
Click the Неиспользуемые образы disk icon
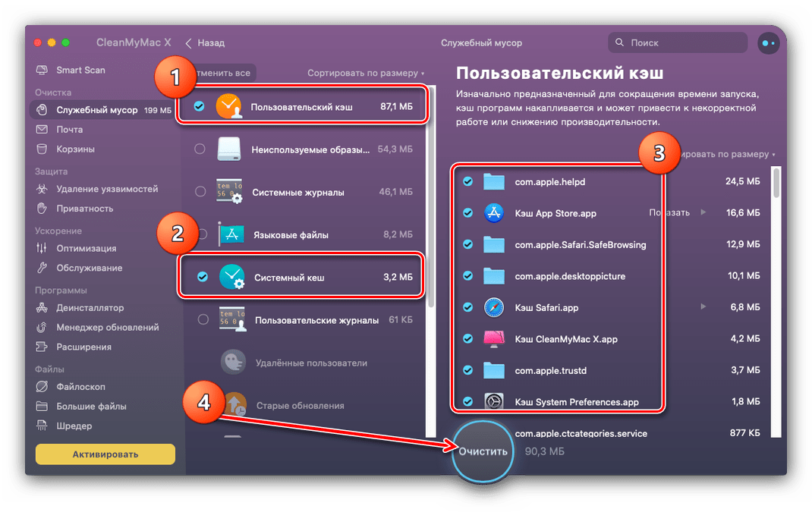pyautogui.click(x=229, y=149)
